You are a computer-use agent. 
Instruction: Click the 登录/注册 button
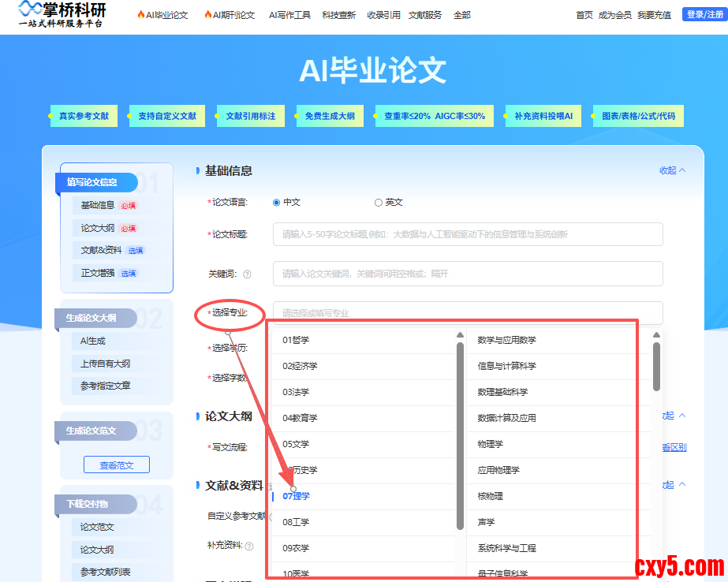coord(705,14)
